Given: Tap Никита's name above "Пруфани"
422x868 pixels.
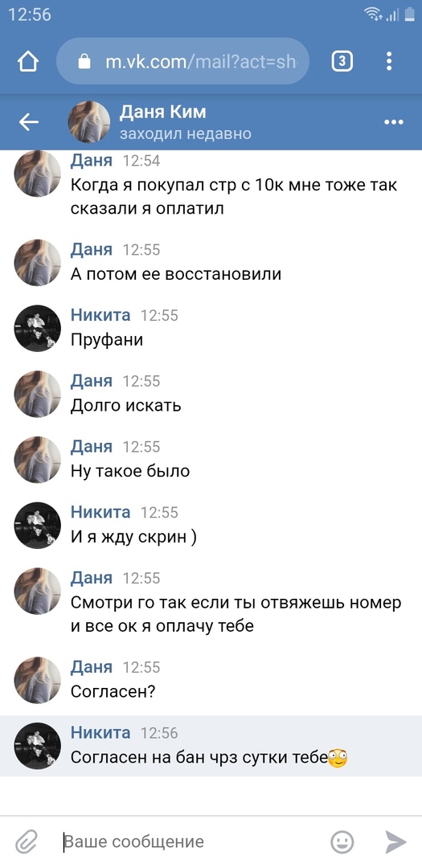Looking at the screenshot, I should pyautogui.click(x=100, y=315).
